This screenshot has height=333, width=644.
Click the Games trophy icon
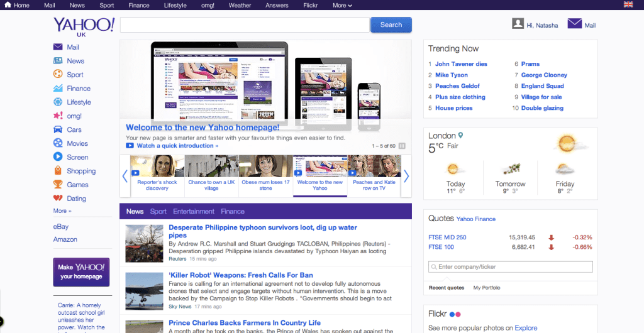58,185
